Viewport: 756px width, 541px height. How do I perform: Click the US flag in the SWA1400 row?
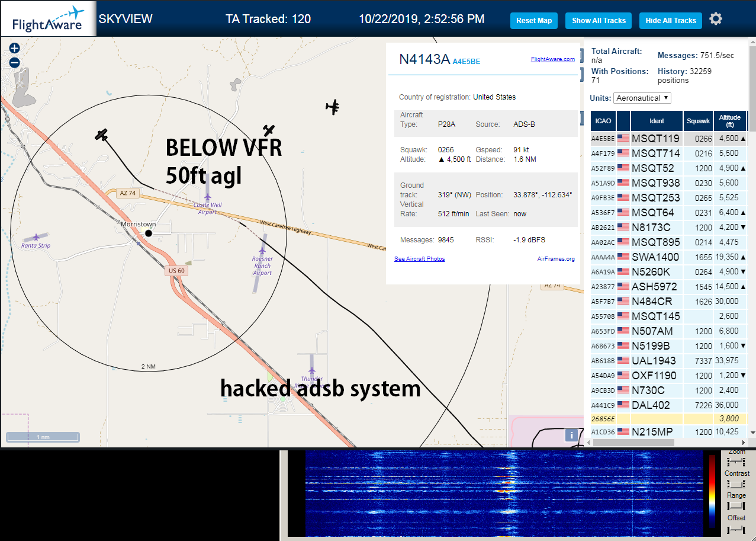pyautogui.click(x=623, y=257)
